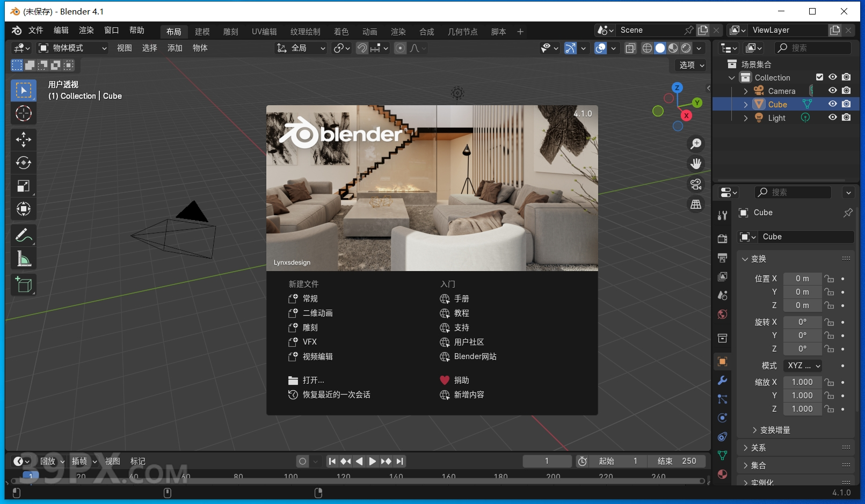Screen dimensions: 865x504
Task: Click the viewport zoom magnifier icon
Action: coord(696,143)
